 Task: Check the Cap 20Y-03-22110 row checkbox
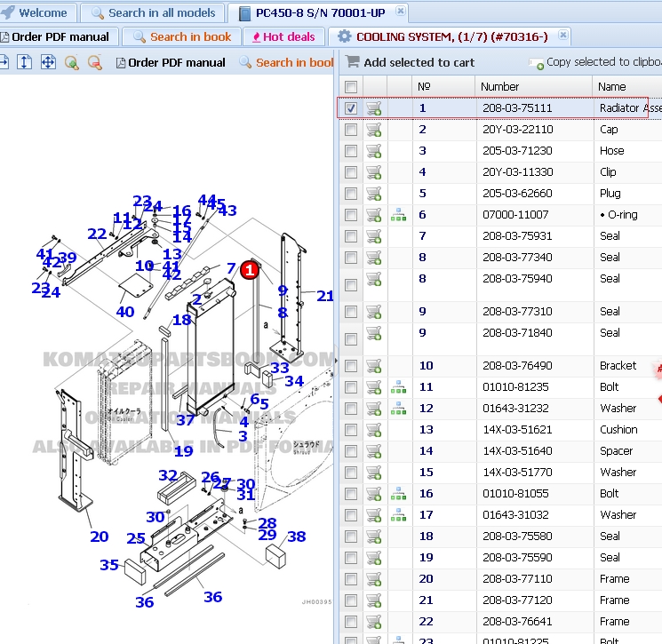(x=351, y=130)
